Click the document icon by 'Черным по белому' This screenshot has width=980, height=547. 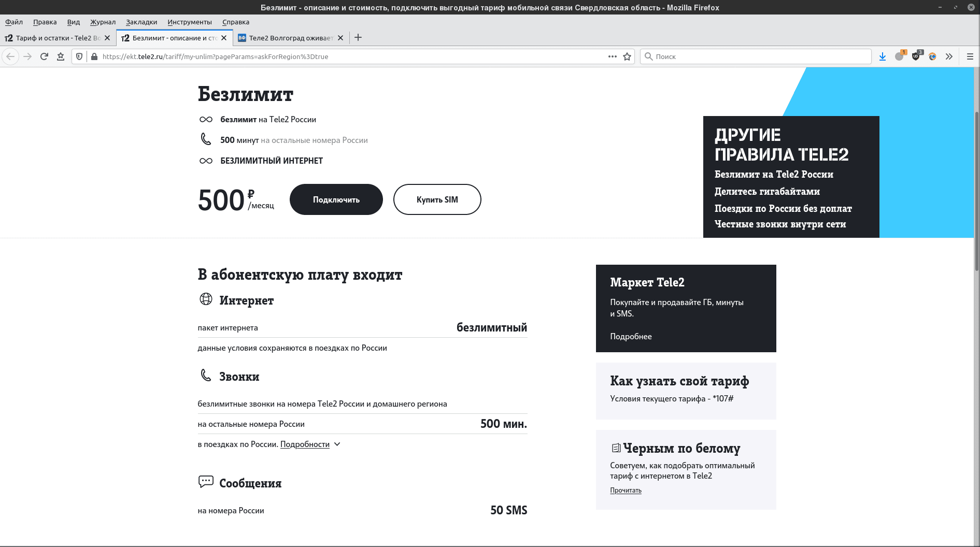point(616,448)
